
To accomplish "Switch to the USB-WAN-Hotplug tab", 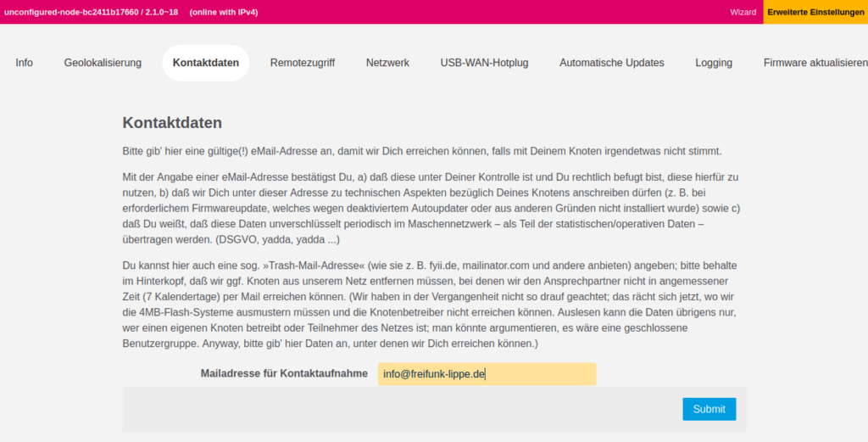I will click(x=484, y=63).
